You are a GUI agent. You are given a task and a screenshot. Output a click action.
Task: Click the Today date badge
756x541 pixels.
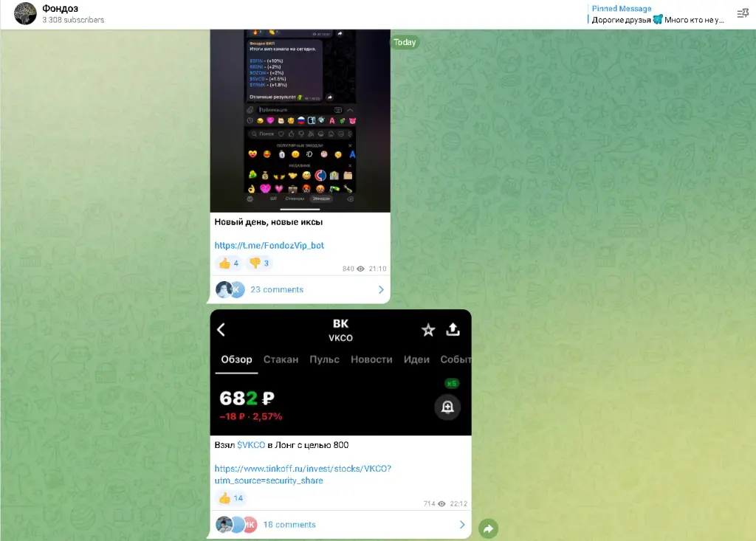click(405, 42)
